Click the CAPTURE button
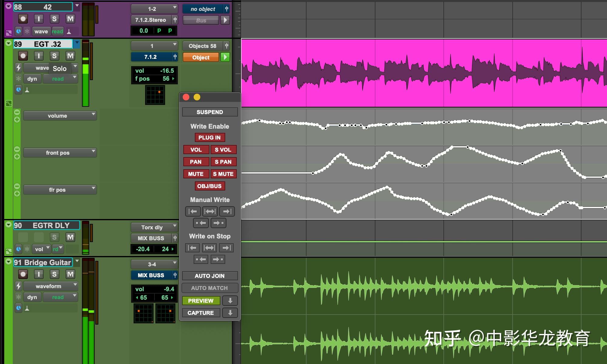The height and width of the screenshot is (364, 607). [x=201, y=313]
